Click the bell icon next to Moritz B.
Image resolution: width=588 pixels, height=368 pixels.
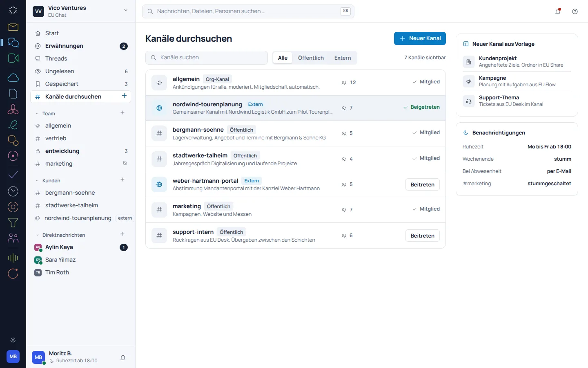click(123, 357)
